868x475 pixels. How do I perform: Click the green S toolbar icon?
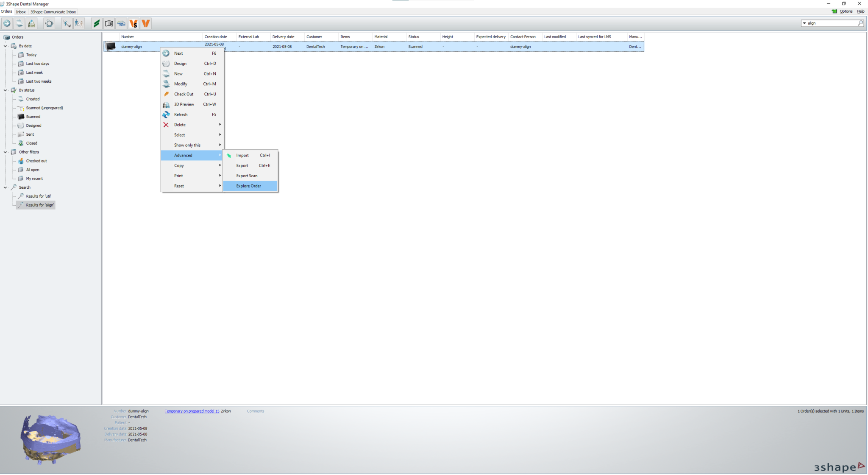[97, 24]
